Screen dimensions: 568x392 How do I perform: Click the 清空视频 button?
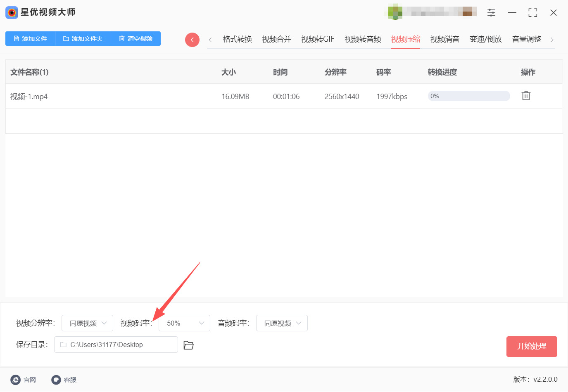click(x=136, y=38)
